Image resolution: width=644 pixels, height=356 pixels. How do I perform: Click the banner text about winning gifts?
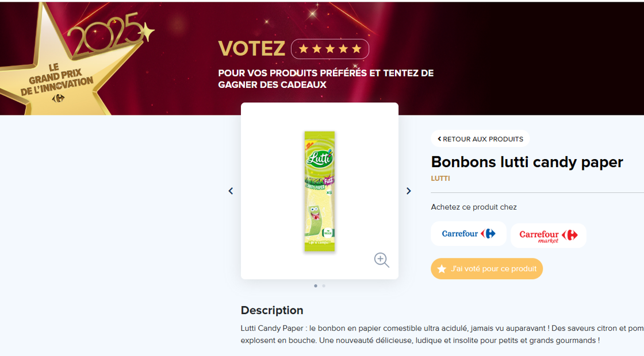(x=325, y=79)
